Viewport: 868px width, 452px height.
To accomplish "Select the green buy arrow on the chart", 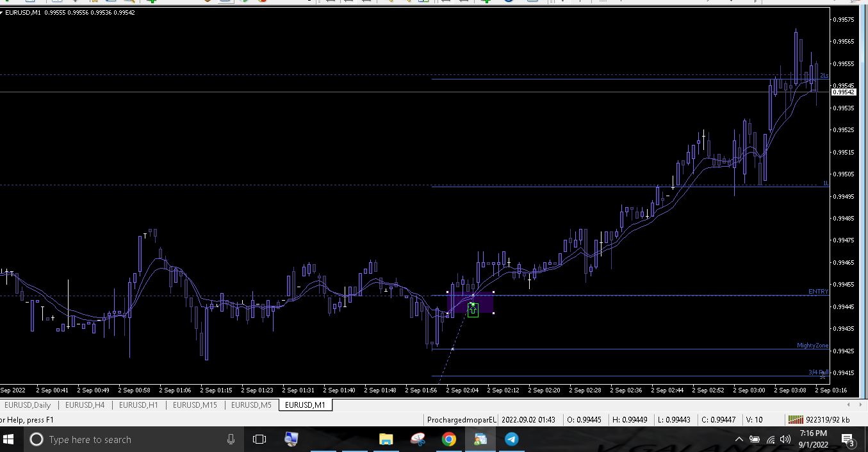I will tap(473, 311).
